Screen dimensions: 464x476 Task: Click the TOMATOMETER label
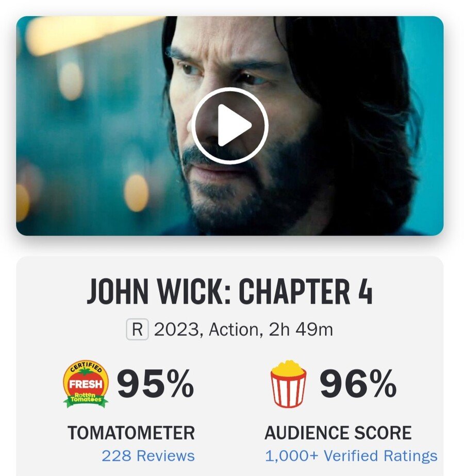131,433
